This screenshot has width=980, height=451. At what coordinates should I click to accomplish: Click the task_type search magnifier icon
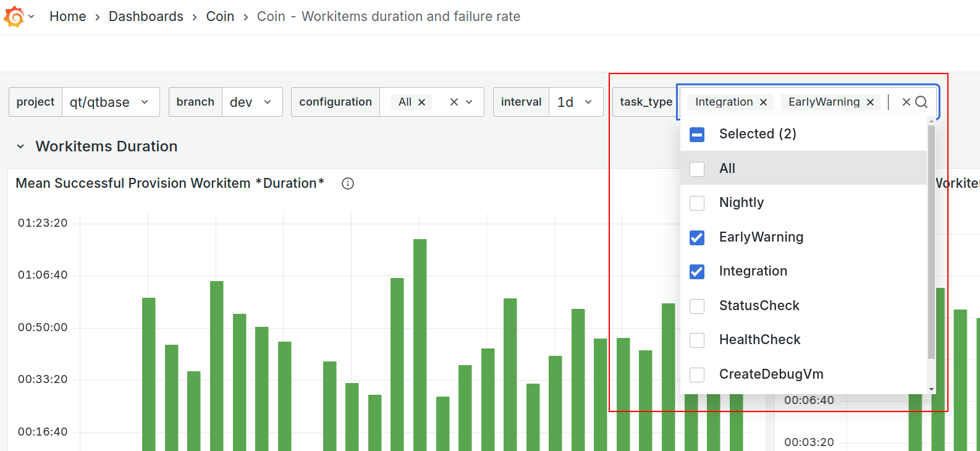pyautogui.click(x=921, y=102)
